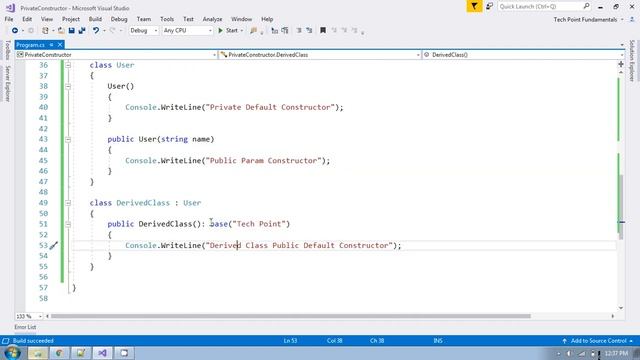Screen dimensions: 640x360
Task: Open the Help menu
Action: coord(267,19)
